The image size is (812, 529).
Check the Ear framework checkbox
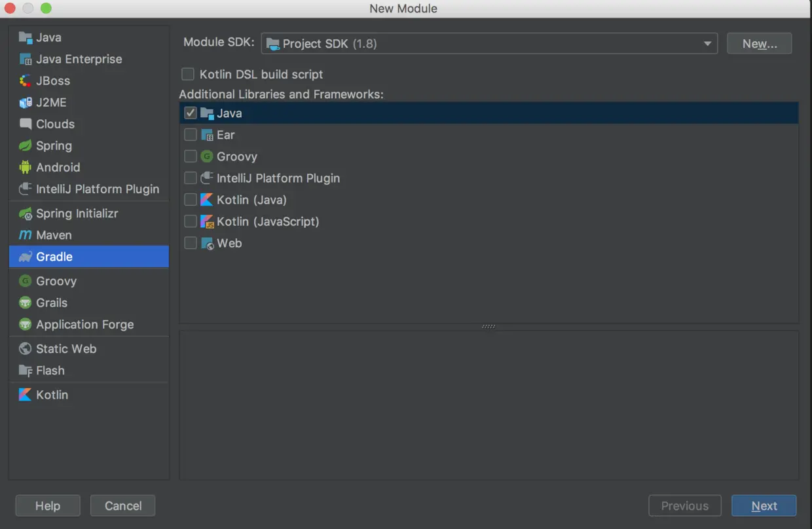point(191,135)
